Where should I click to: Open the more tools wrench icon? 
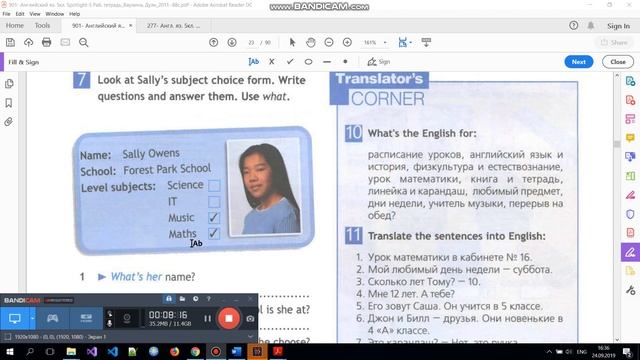630,290
